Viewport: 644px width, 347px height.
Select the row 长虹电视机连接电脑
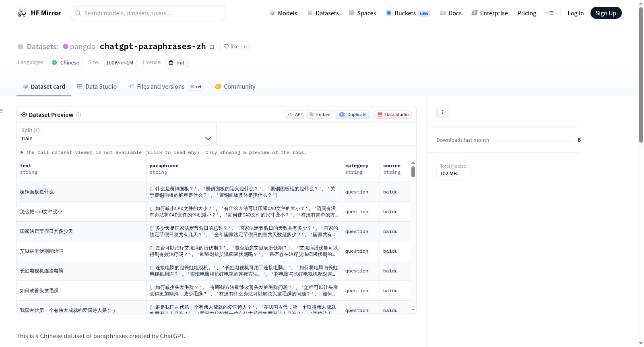tap(213, 271)
